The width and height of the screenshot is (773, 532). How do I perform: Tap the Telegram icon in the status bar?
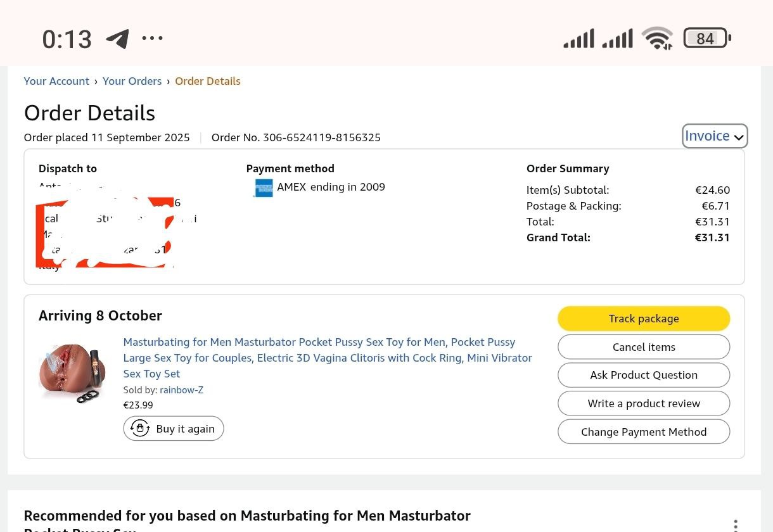coord(117,39)
